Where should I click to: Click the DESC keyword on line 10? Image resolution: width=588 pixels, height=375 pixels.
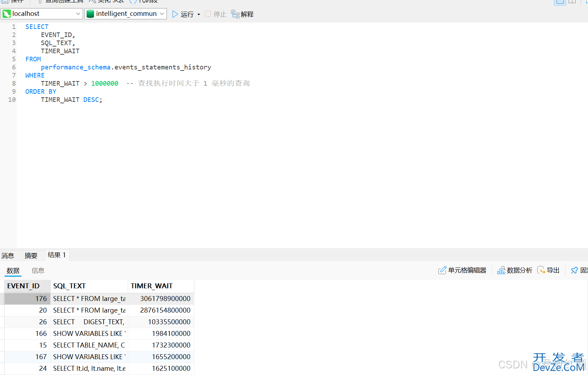[91, 100]
